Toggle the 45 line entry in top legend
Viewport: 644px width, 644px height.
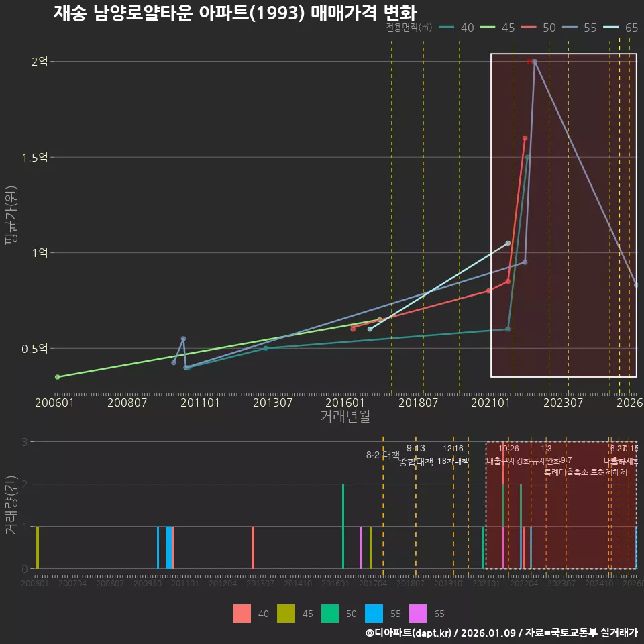tap(497, 28)
